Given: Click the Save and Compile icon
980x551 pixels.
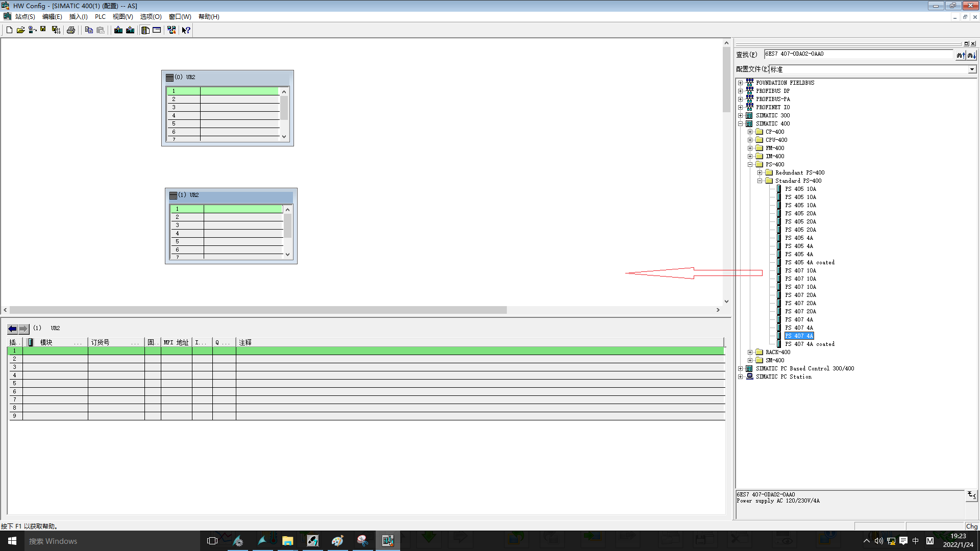Looking at the screenshot, I should tap(56, 30).
